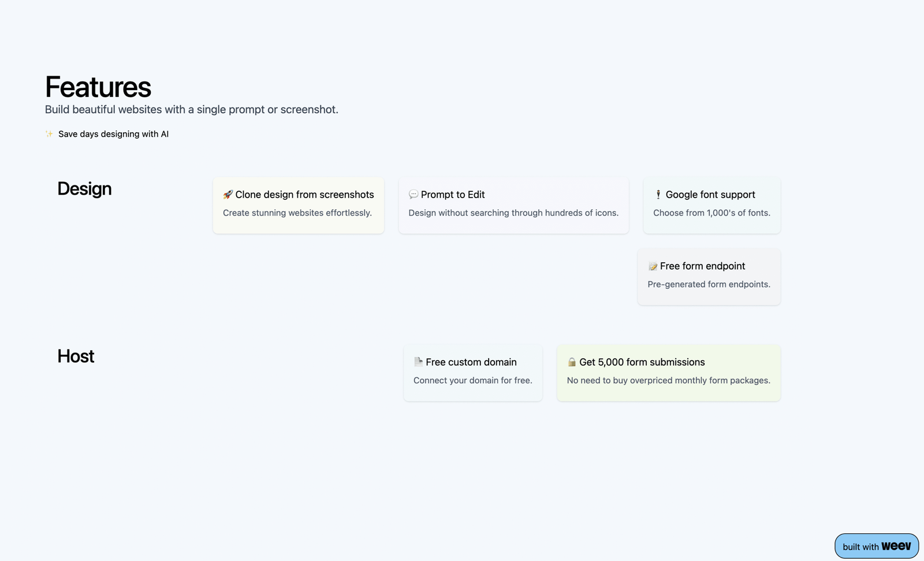
Task: Open the built with weev badge
Action: 877,546
